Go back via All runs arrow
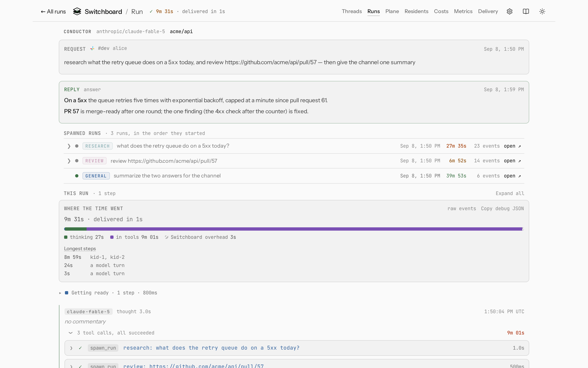Viewport: 588px width, 368px height. pyautogui.click(x=53, y=11)
